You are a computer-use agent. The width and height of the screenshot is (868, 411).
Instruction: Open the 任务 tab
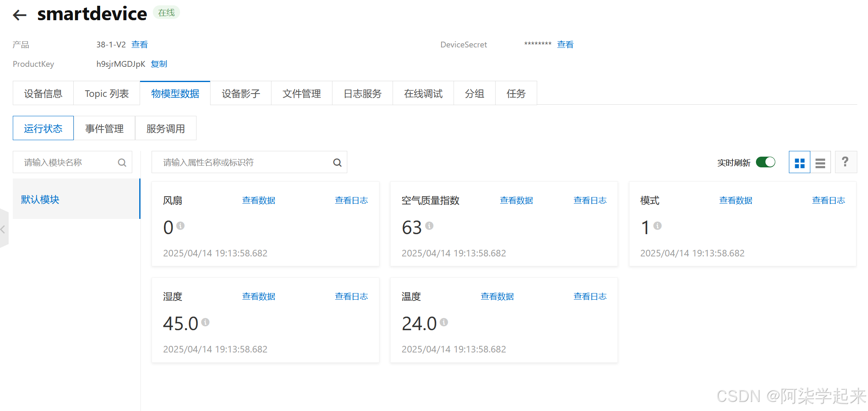point(516,94)
